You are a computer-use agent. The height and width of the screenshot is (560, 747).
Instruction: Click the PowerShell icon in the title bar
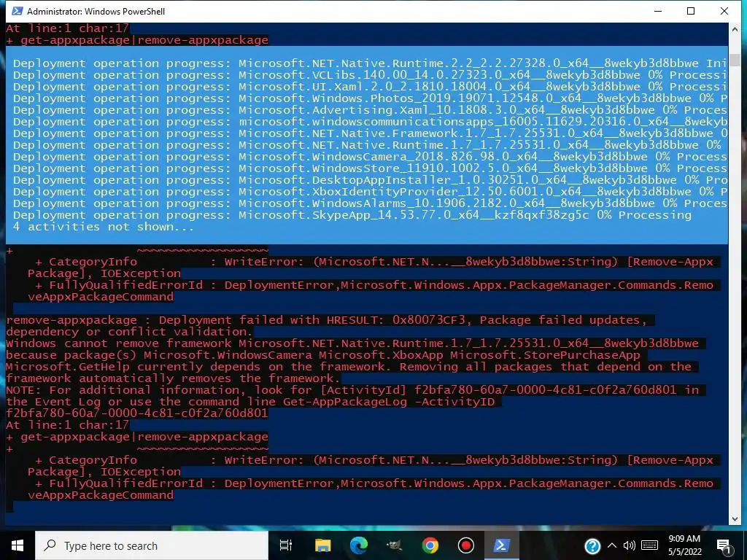18,11
